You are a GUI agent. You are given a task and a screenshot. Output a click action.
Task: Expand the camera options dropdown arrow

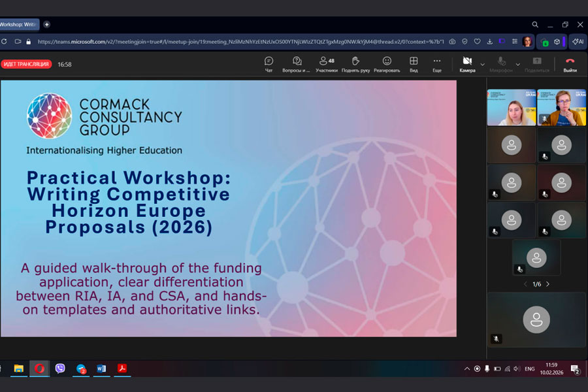(x=483, y=64)
